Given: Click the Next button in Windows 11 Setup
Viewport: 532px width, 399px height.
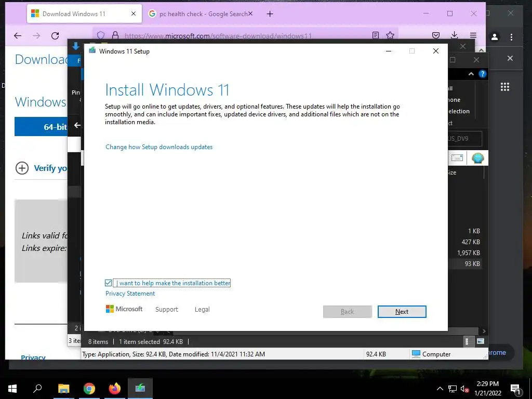Looking at the screenshot, I should [402, 312].
